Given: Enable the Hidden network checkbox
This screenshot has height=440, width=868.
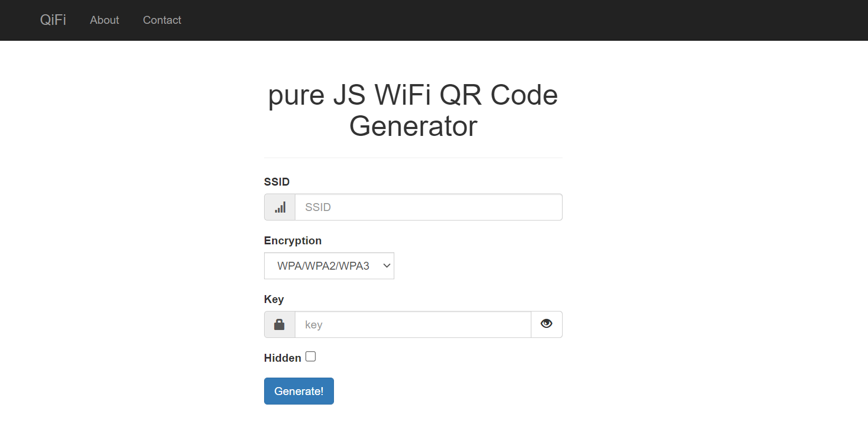Looking at the screenshot, I should tap(311, 356).
